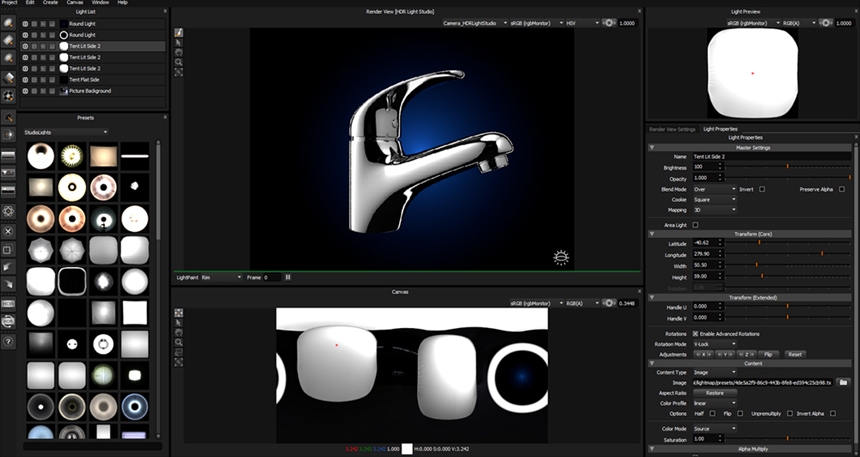Select the pointer tool in Canvas panel
The height and width of the screenshot is (457, 860).
point(178,323)
